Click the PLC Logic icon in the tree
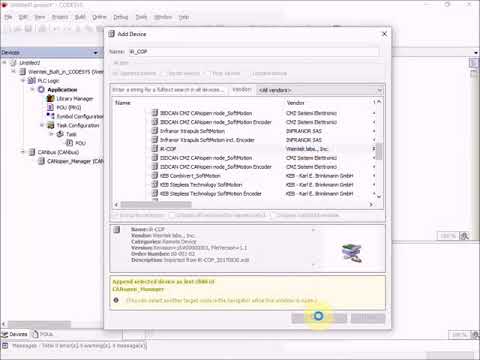 (32, 81)
